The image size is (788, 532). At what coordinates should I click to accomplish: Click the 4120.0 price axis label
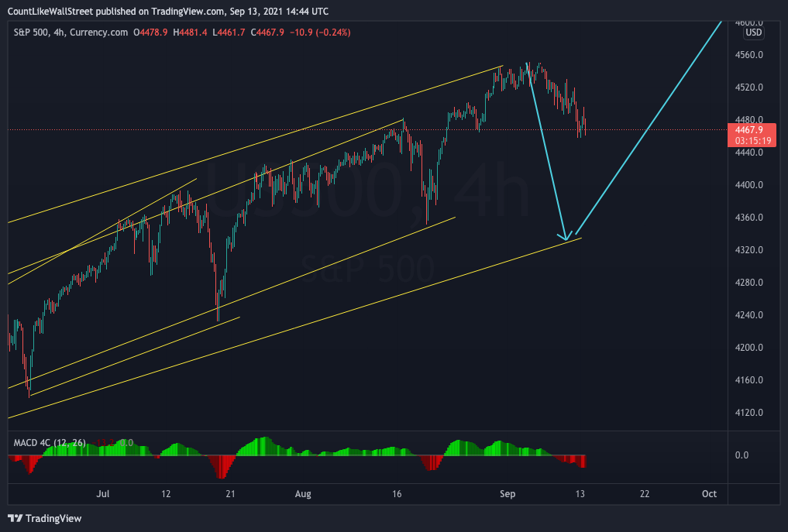click(748, 413)
